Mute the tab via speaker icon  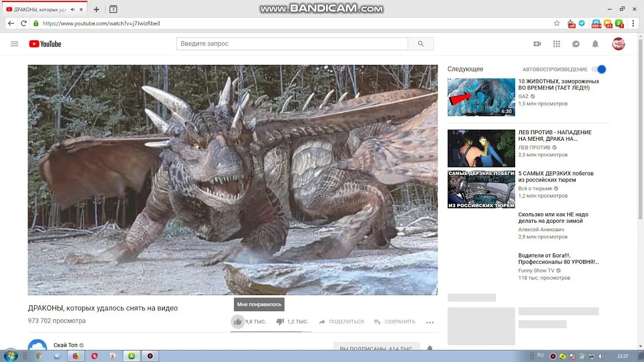pos(73,10)
